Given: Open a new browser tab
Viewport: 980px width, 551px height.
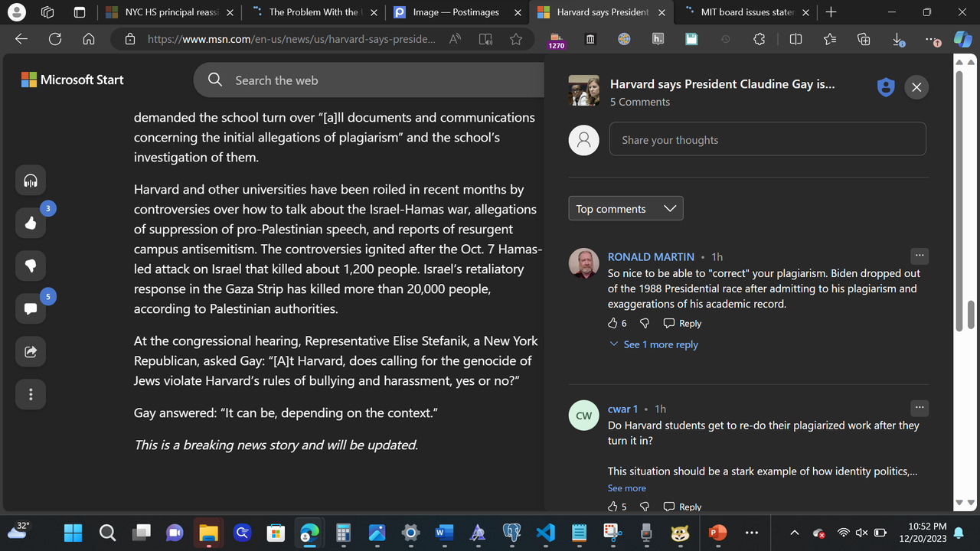Looking at the screenshot, I should (x=831, y=12).
